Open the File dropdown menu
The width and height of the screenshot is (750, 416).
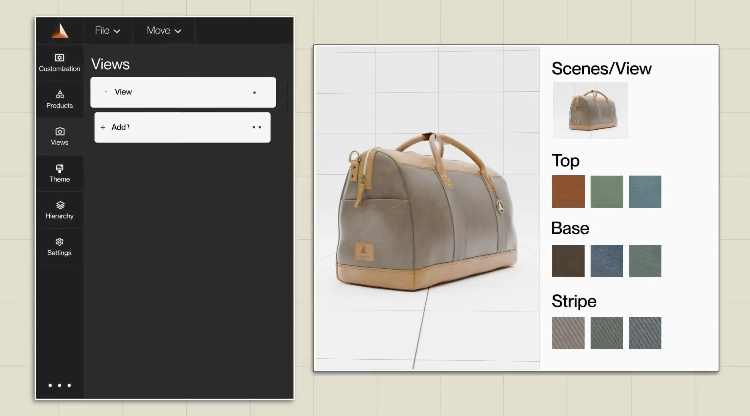tap(107, 31)
